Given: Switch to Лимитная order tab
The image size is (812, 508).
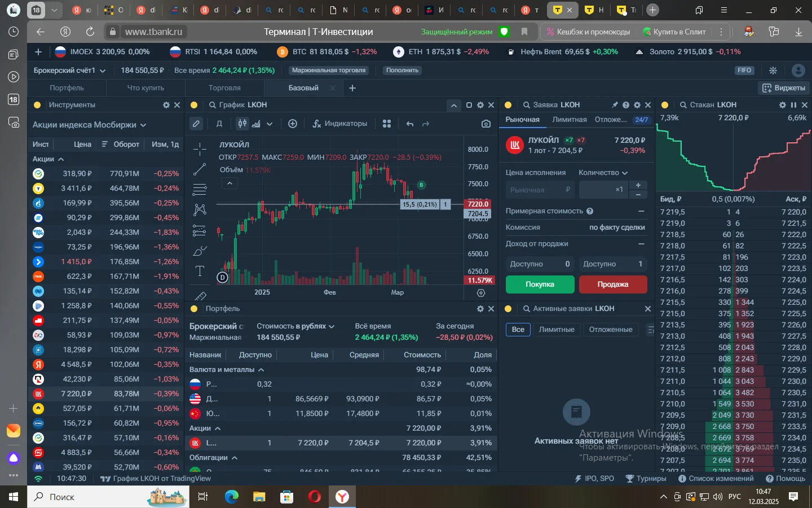Looking at the screenshot, I should [570, 120].
